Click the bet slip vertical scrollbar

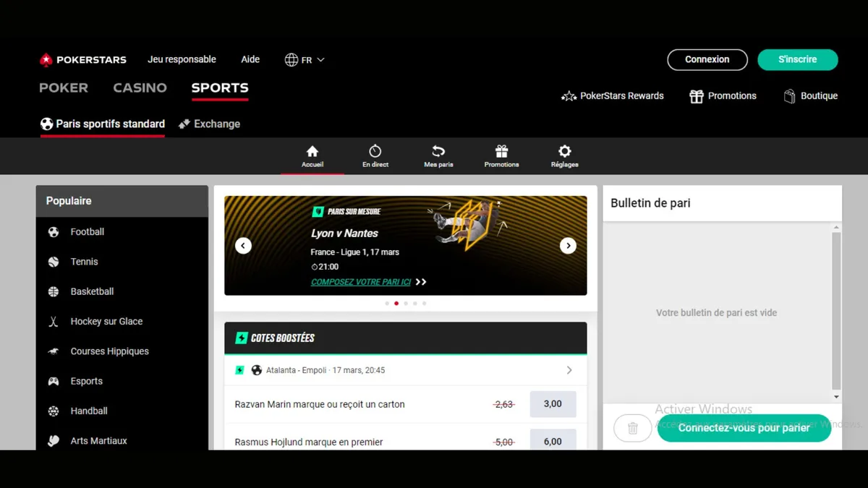point(836,311)
